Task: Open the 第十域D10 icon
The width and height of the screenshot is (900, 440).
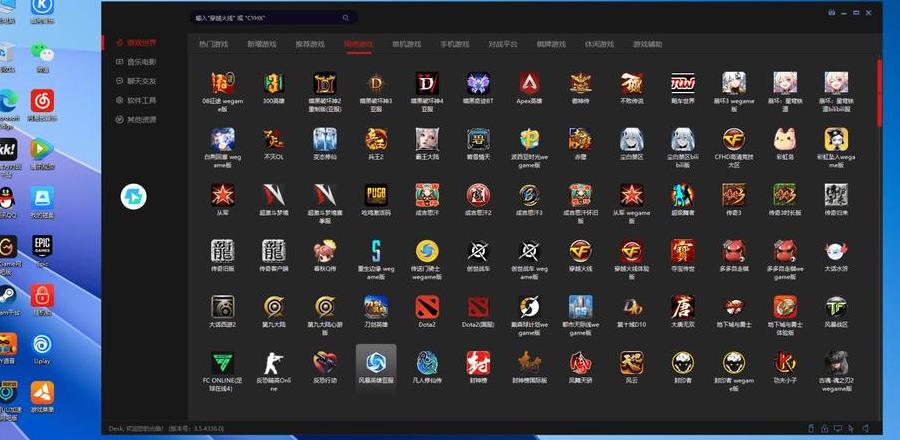Action: click(631, 307)
